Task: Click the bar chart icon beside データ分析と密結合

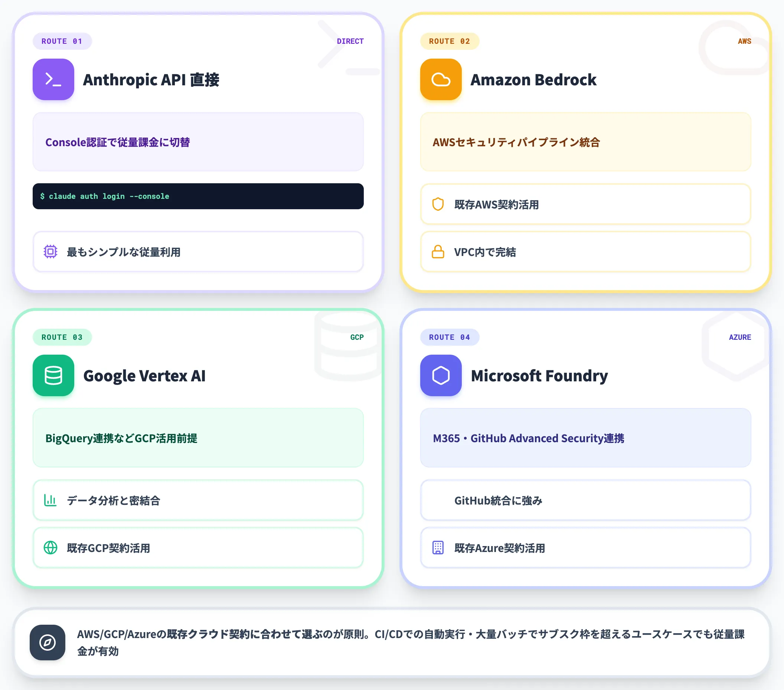Action: click(50, 500)
